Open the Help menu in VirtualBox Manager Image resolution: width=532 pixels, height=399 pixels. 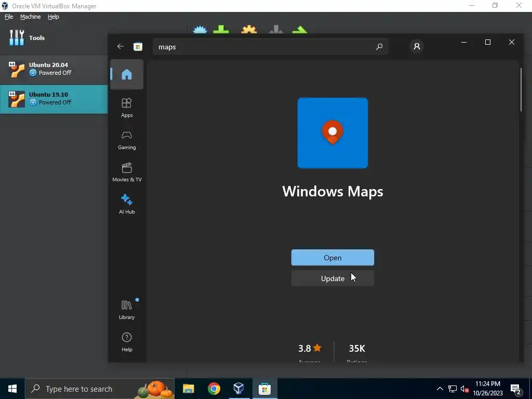(x=54, y=17)
